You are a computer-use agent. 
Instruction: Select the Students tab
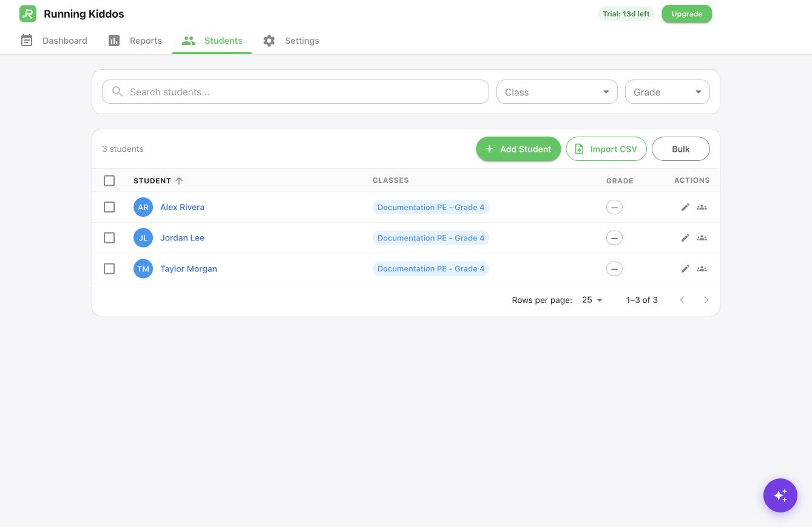tap(212, 41)
